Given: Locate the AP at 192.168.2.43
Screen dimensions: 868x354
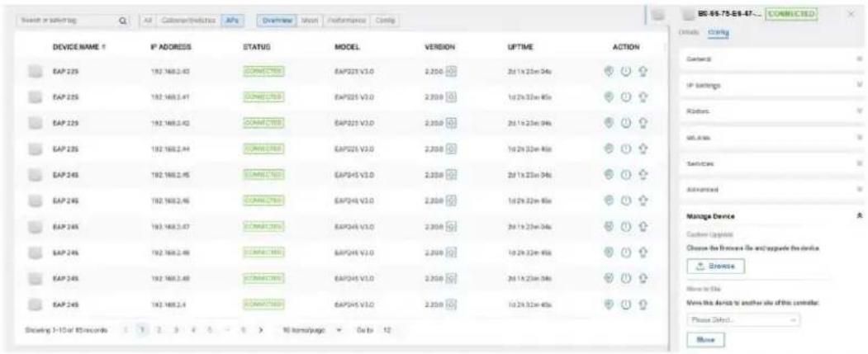Looking at the screenshot, I should point(609,71).
